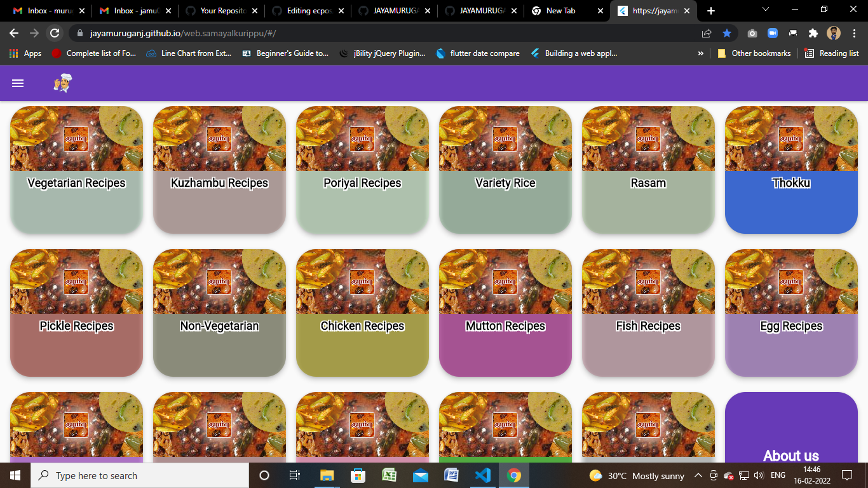Open the camera extension icon
Screen dimensions: 868x488
(752, 33)
